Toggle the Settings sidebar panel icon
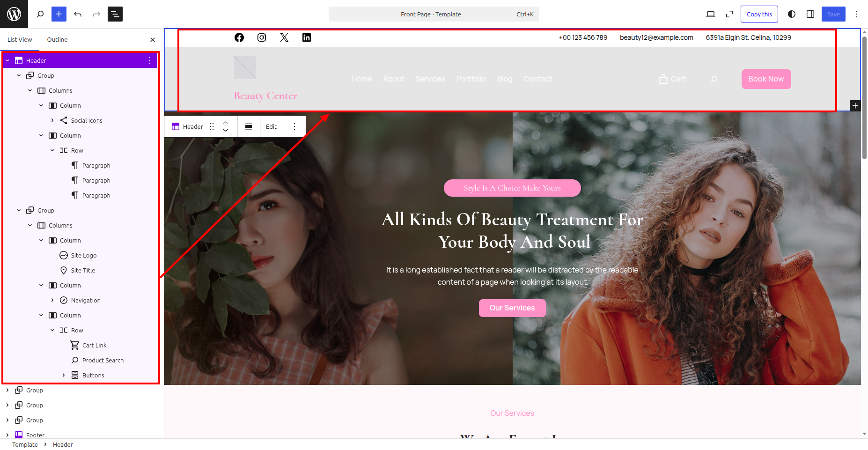Image resolution: width=868 pixels, height=450 pixels. point(810,14)
